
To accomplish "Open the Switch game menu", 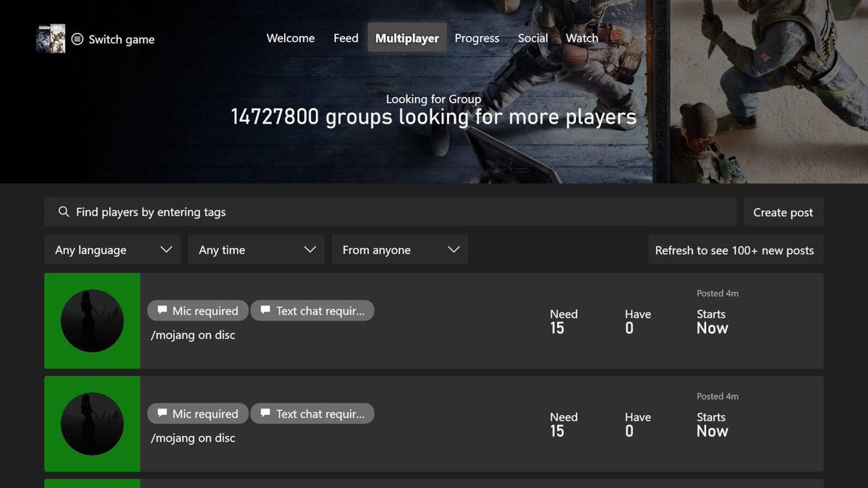I will tap(112, 39).
